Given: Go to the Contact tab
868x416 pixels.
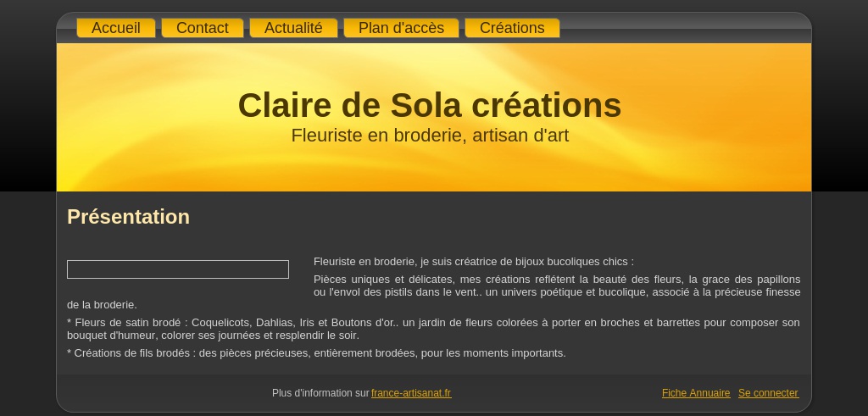Looking at the screenshot, I should point(202,28).
